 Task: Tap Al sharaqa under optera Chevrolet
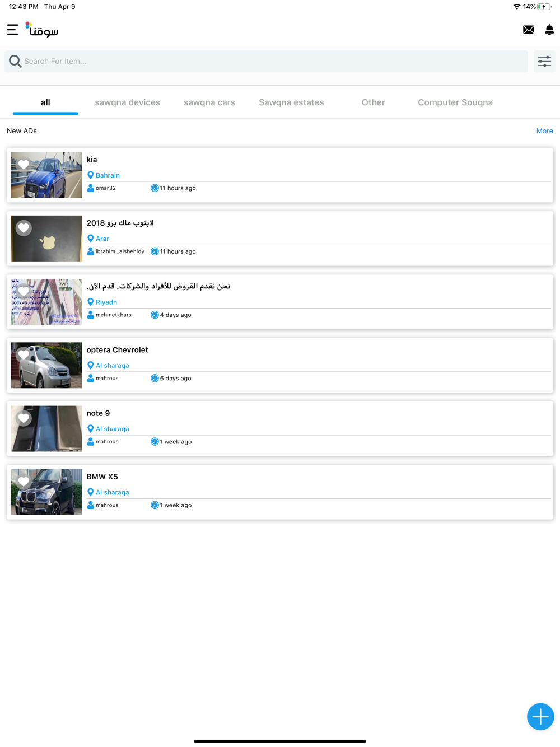pos(112,365)
